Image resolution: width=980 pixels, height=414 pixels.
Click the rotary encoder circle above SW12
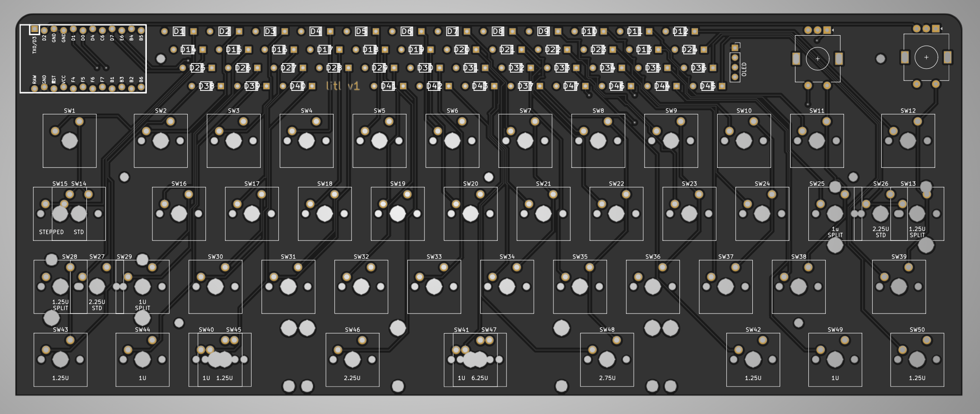pos(926,57)
